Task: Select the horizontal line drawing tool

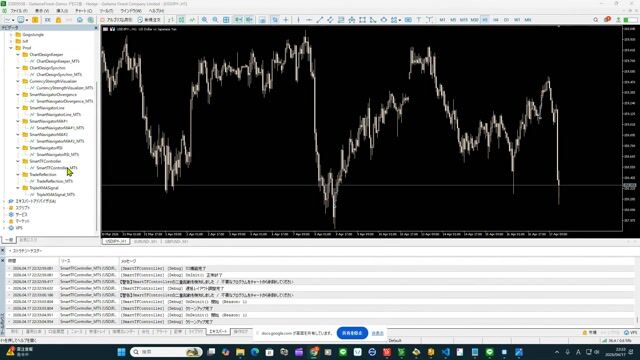Action: point(309,20)
